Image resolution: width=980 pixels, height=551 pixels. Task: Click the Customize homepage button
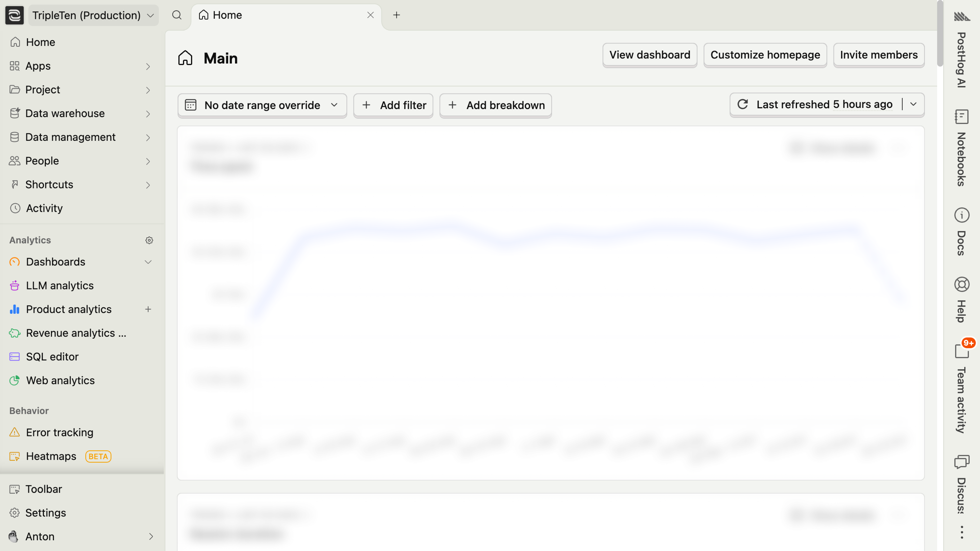(x=765, y=55)
